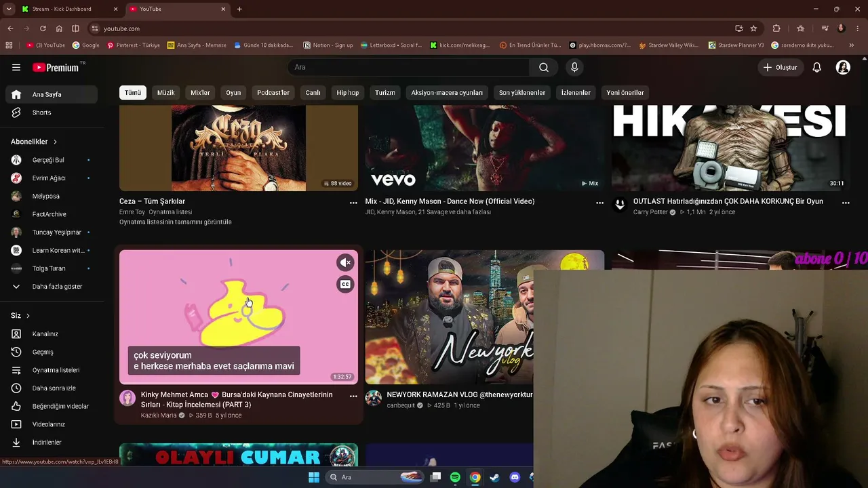Click the search magnifier button
Image resolution: width=868 pixels, height=488 pixels.
[544, 67]
